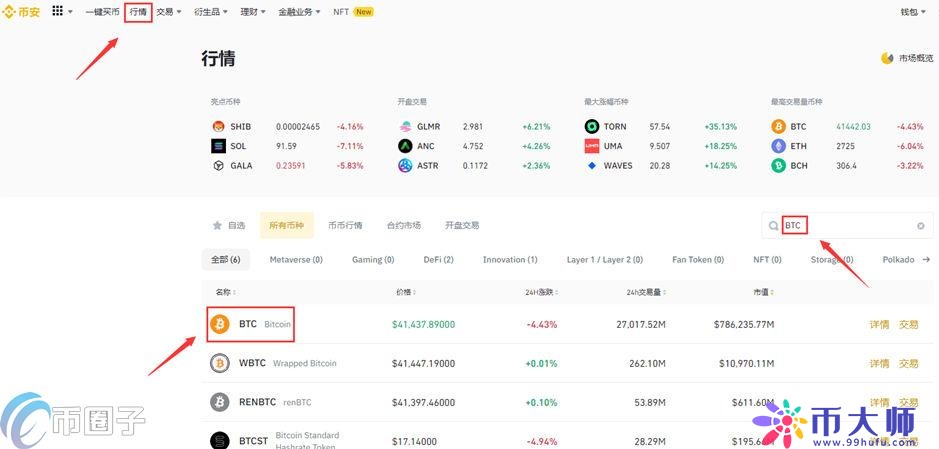Click 详情 link for BTC row
Image resolution: width=939 pixels, height=449 pixels.
click(878, 325)
